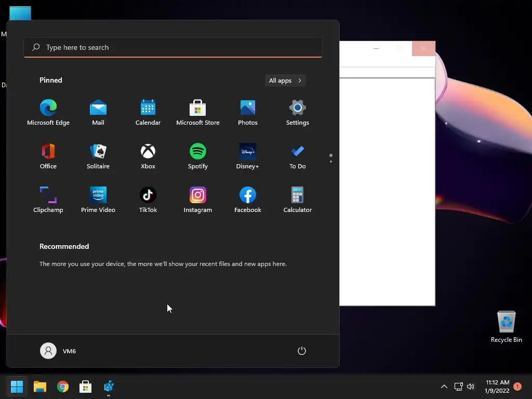Open the To Do app
This screenshot has width=532, height=399.
click(298, 156)
